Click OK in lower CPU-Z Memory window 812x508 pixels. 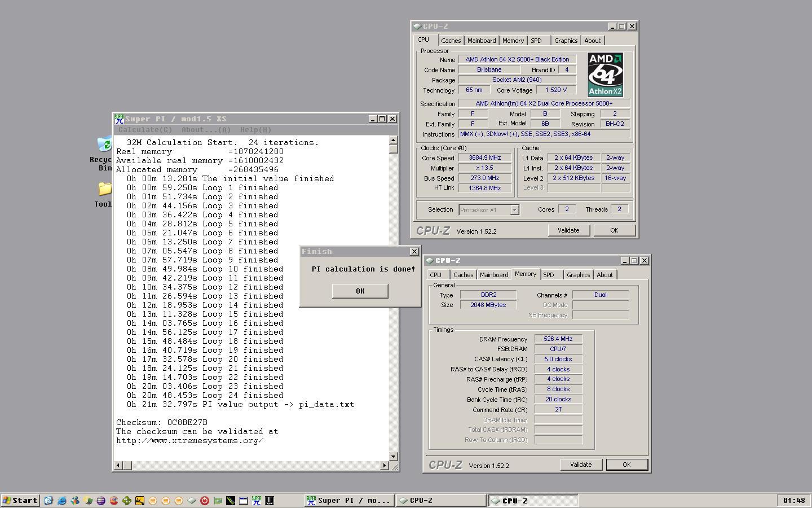tap(626, 465)
